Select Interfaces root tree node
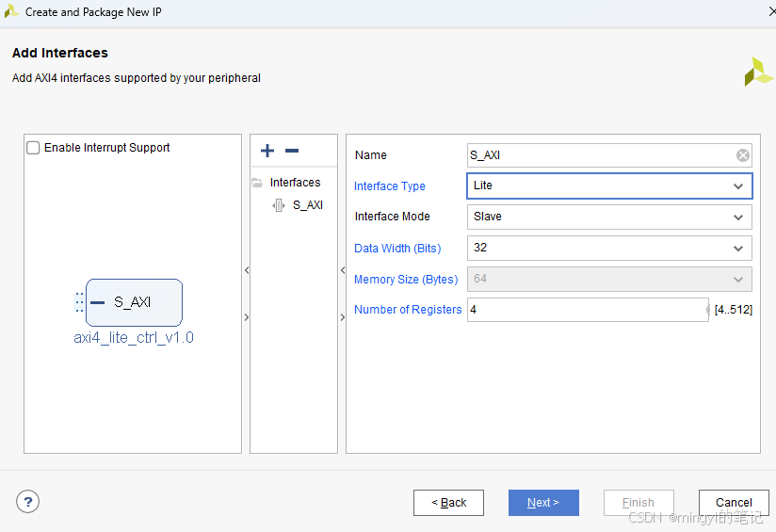Viewport: 776px width, 532px height. tap(295, 183)
